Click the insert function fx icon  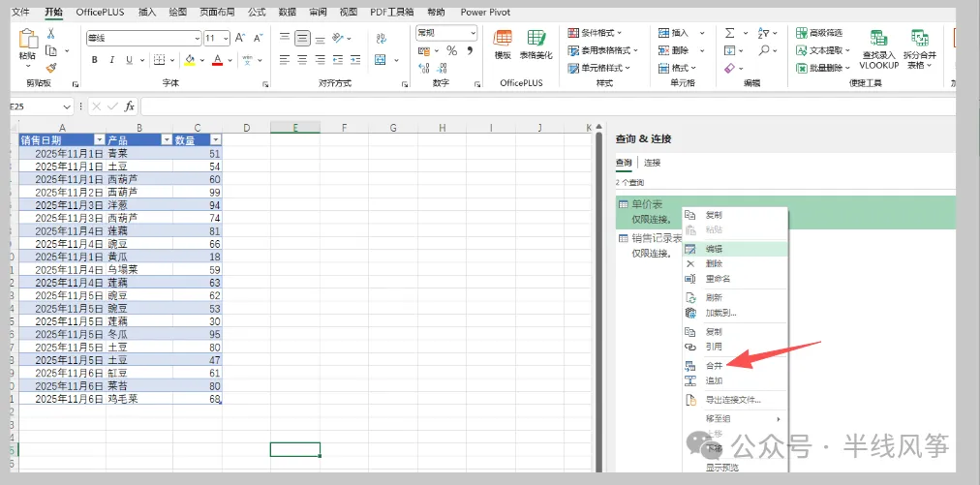click(130, 106)
